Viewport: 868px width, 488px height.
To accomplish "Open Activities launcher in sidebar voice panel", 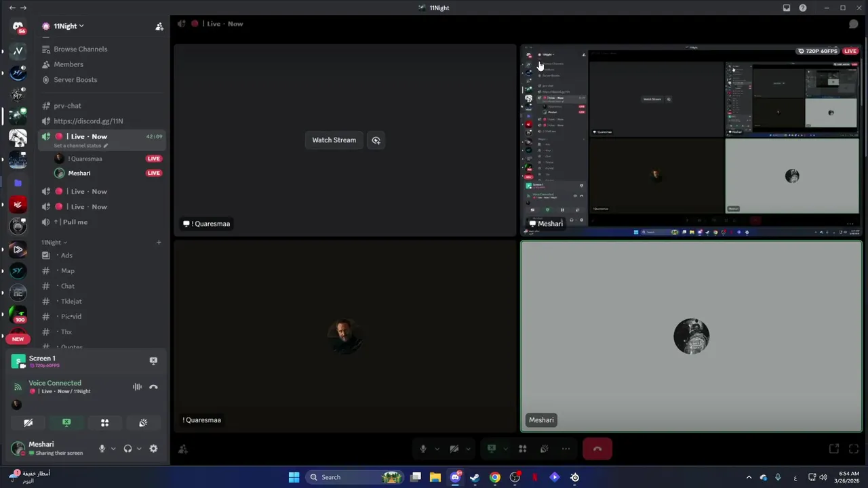I will (x=104, y=423).
